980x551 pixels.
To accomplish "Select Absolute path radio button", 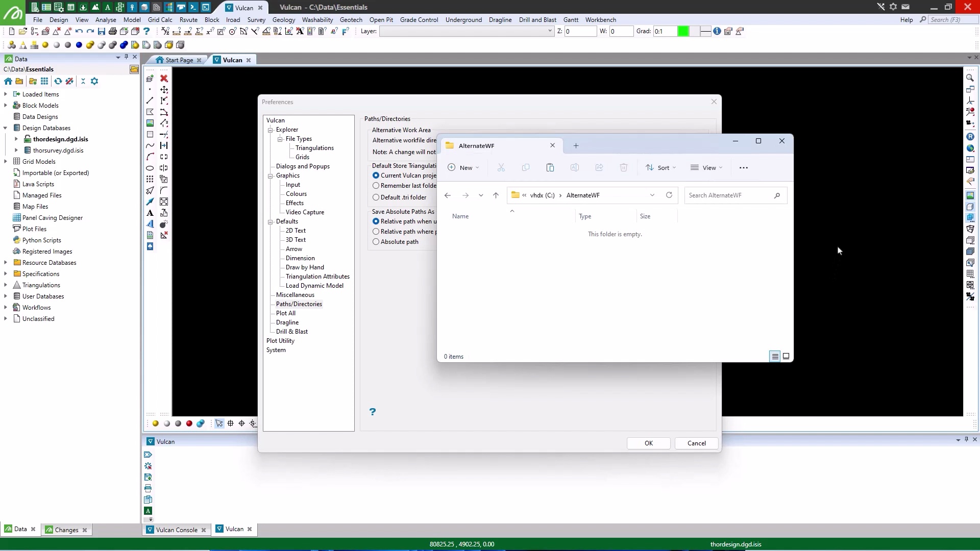I will tap(376, 242).
